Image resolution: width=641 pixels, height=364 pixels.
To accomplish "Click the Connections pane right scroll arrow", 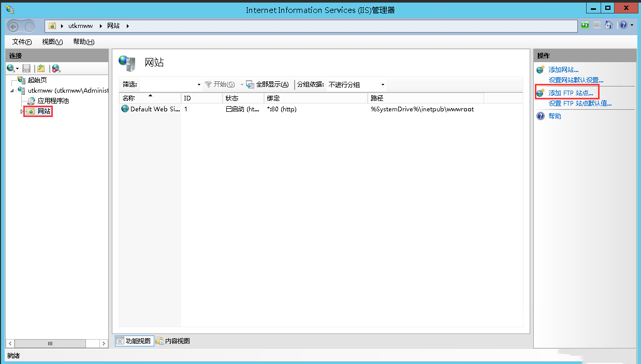I will (104, 343).
